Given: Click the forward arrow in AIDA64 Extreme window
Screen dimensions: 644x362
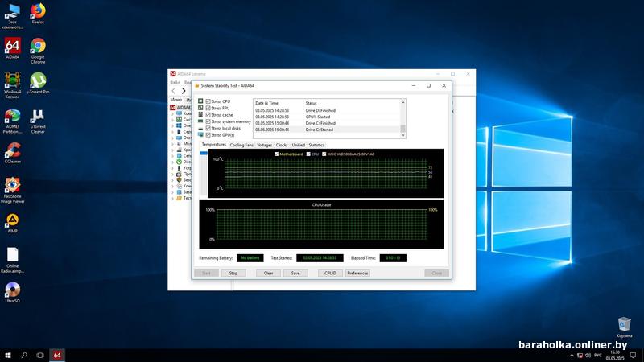Looking at the screenshot, I should pos(184,91).
